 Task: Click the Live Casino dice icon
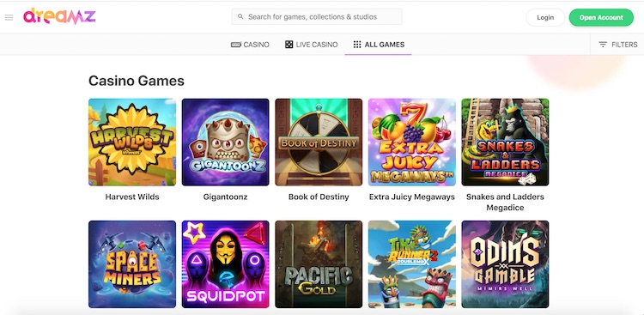coord(289,45)
